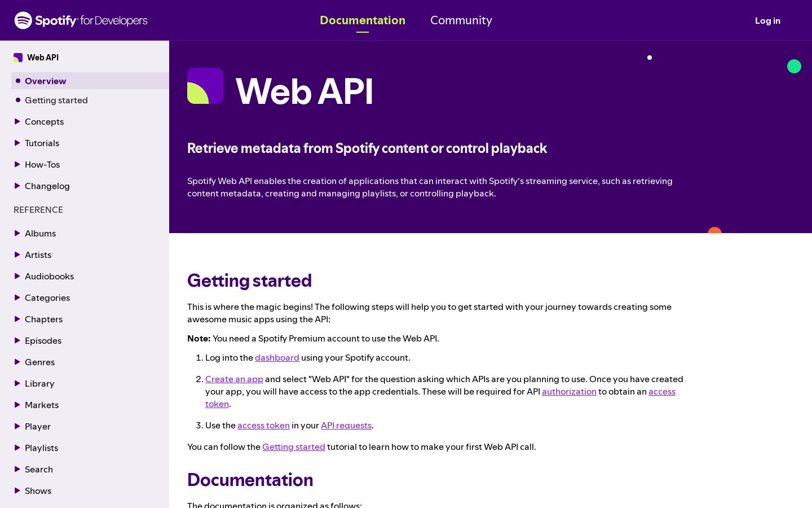Expand the Shows reference arrow

click(x=17, y=491)
